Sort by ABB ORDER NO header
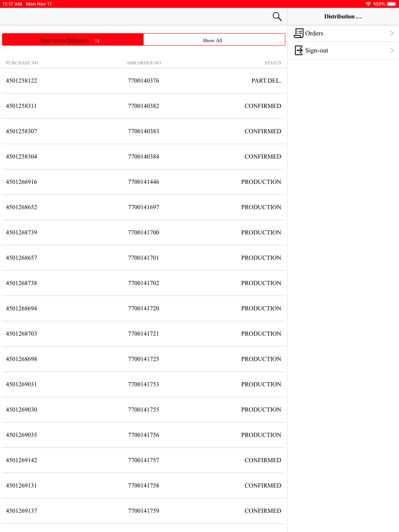The image size is (399, 532). coord(144,63)
